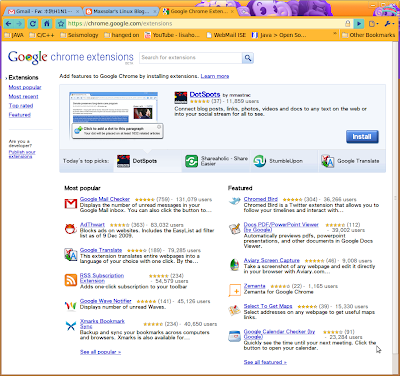Close the Gmail tab

click(78, 11)
